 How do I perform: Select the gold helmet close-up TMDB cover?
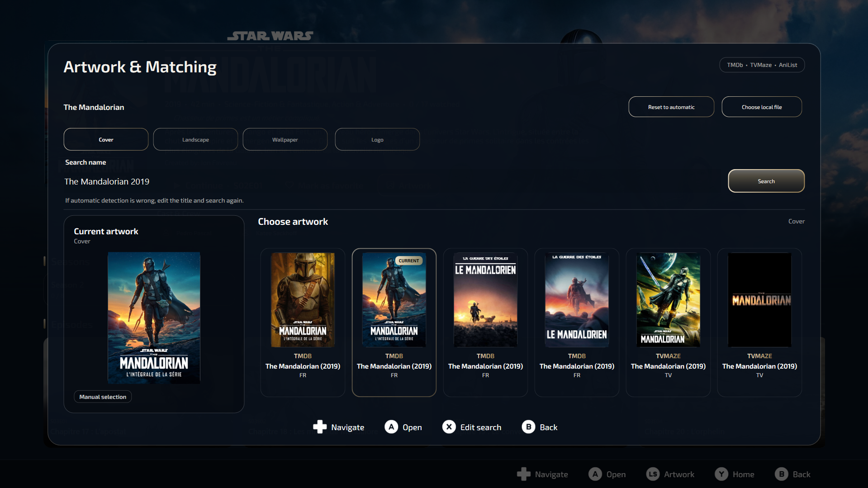(x=303, y=322)
